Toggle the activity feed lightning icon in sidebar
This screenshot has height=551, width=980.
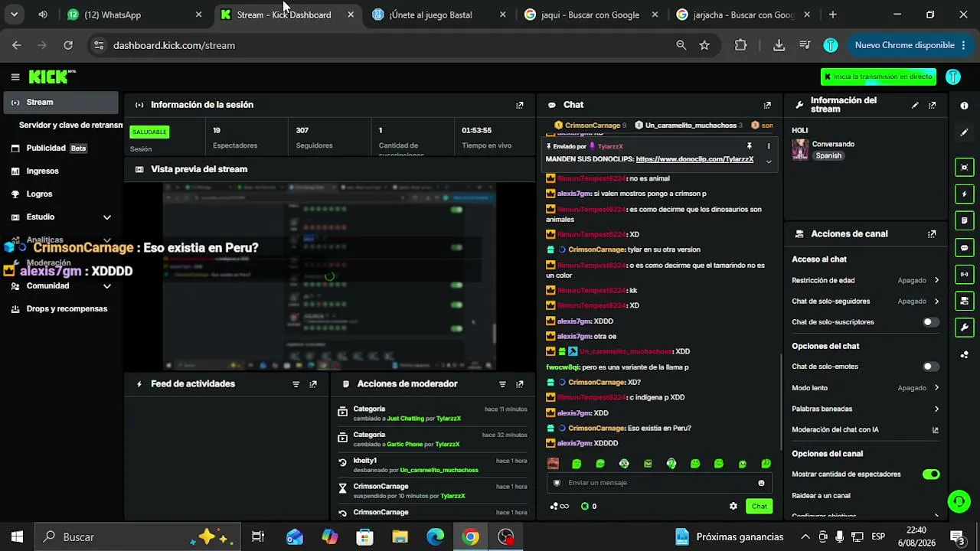[964, 194]
